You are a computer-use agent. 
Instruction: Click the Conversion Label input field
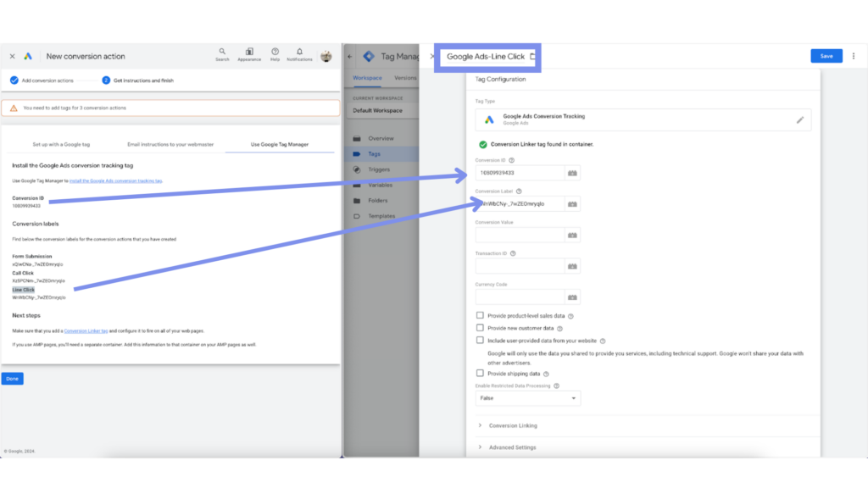[x=520, y=204]
